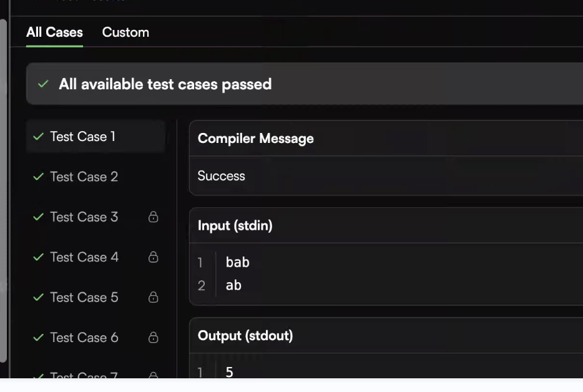Image resolution: width=583 pixels, height=392 pixels.
Task: Open the Custom tab
Action: tap(125, 32)
